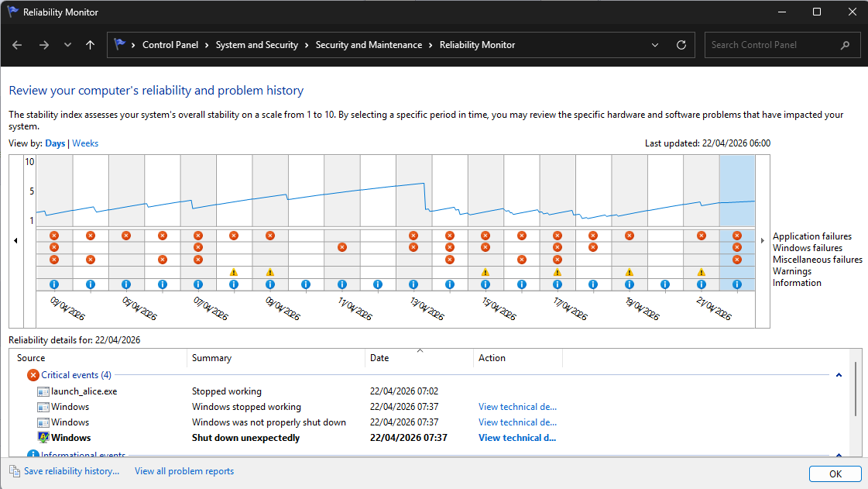Refresh the Reliability Monitor address bar

pos(681,45)
